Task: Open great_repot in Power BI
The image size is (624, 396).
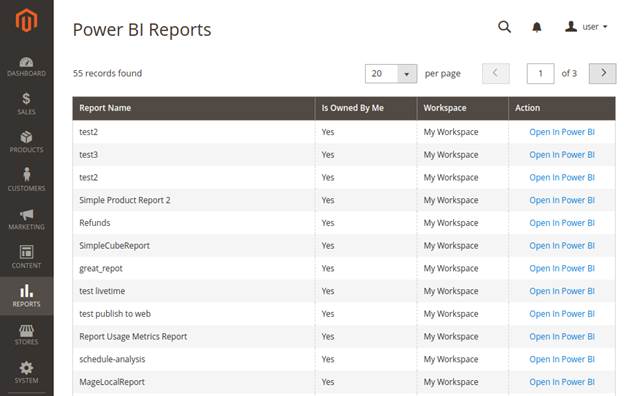Action: coord(562,268)
